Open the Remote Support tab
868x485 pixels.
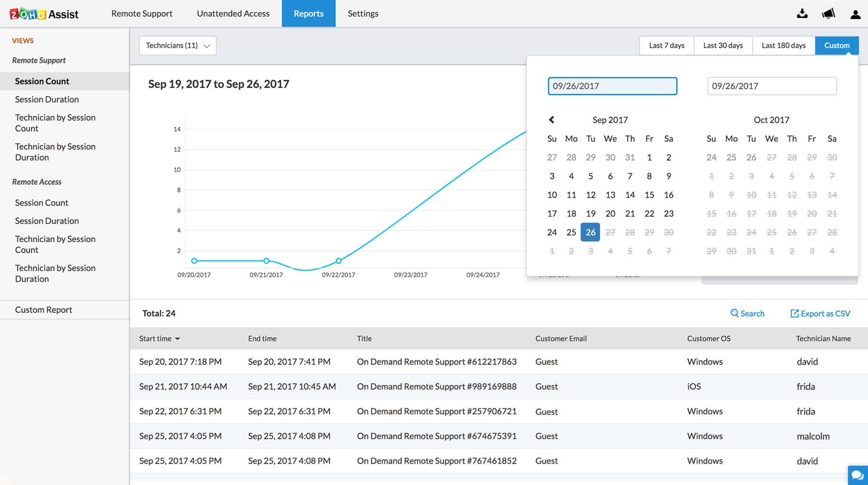point(142,13)
